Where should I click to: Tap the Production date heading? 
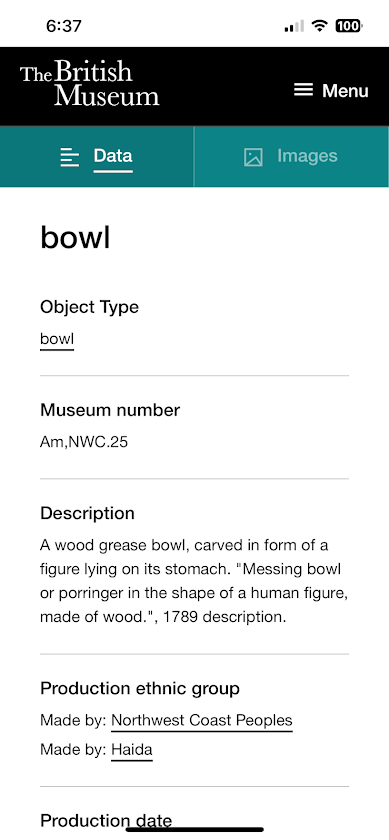[x=106, y=821]
